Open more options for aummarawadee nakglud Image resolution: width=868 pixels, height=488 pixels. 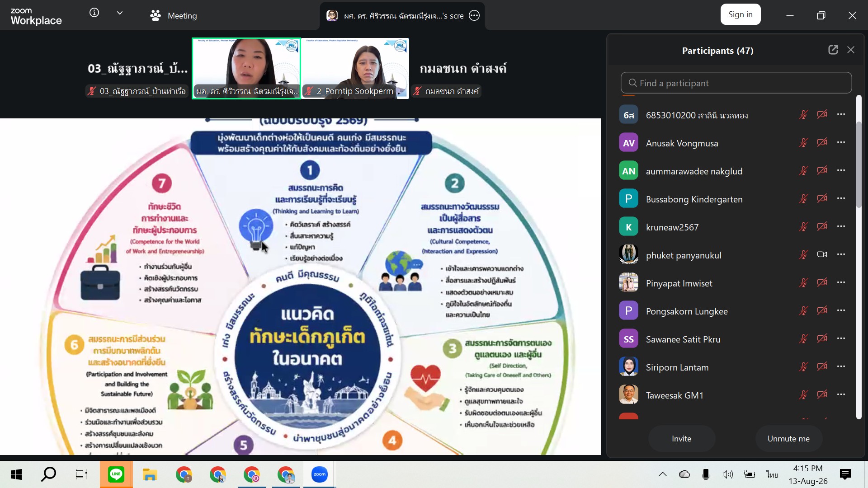tap(841, 170)
